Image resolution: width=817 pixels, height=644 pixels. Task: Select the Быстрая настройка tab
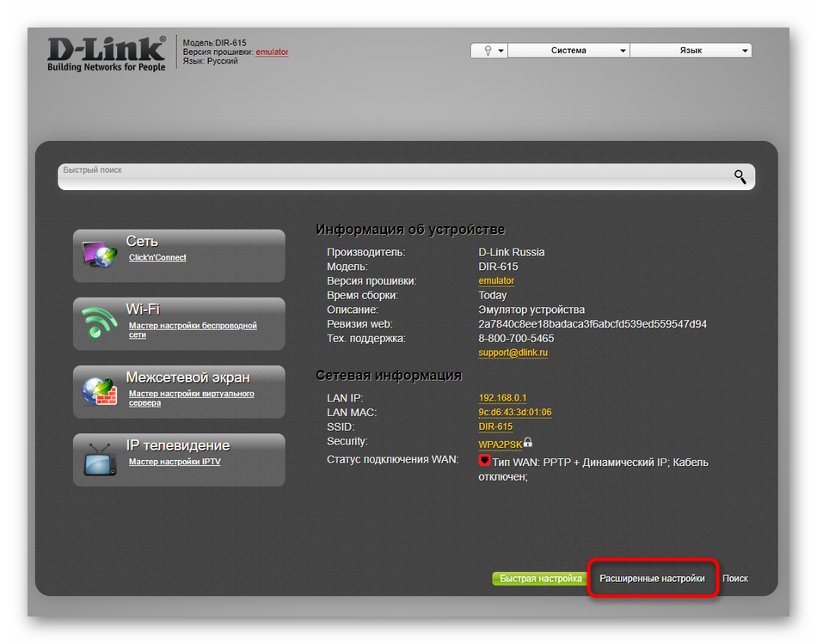pos(540,579)
